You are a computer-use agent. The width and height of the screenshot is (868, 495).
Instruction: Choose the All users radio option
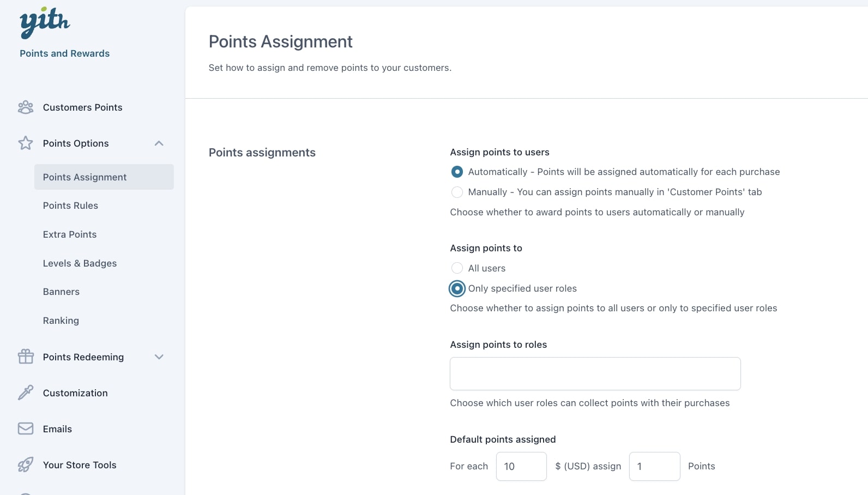pyautogui.click(x=457, y=268)
